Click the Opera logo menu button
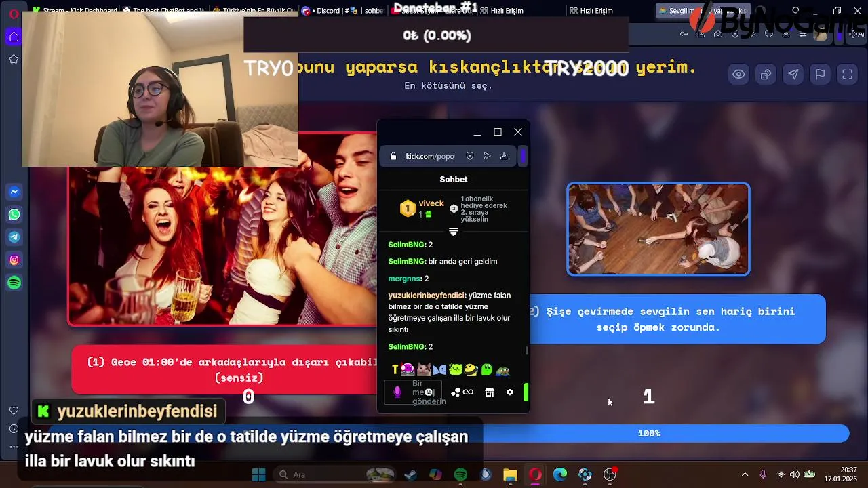This screenshot has height=488, width=868. pos(14,14)
